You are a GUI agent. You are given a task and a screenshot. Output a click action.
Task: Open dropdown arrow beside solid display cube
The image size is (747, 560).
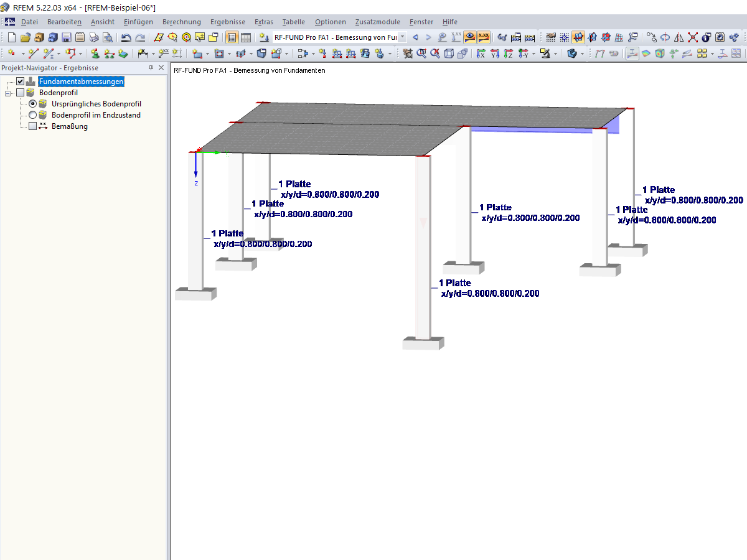pos(583,54)
